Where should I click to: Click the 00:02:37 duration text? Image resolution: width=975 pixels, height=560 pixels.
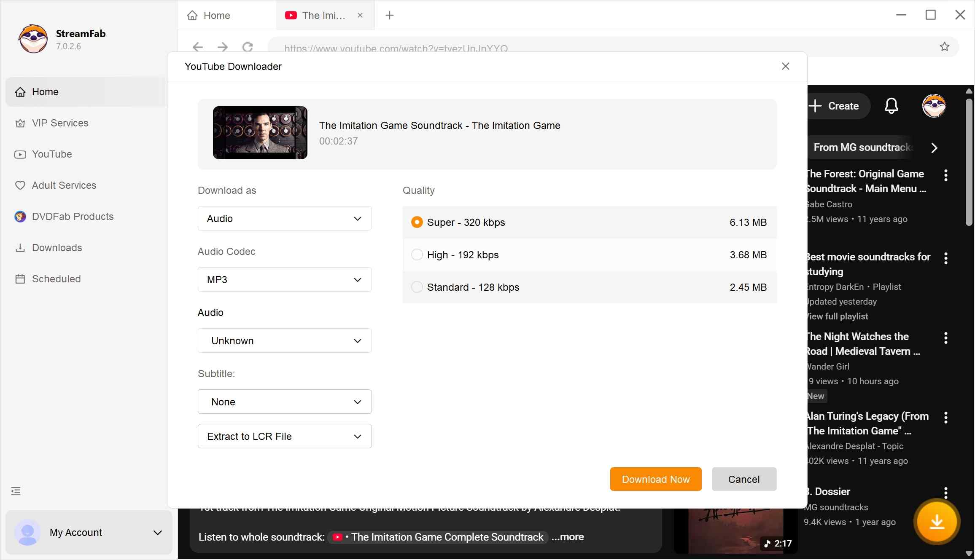click(x=338, y=141)
